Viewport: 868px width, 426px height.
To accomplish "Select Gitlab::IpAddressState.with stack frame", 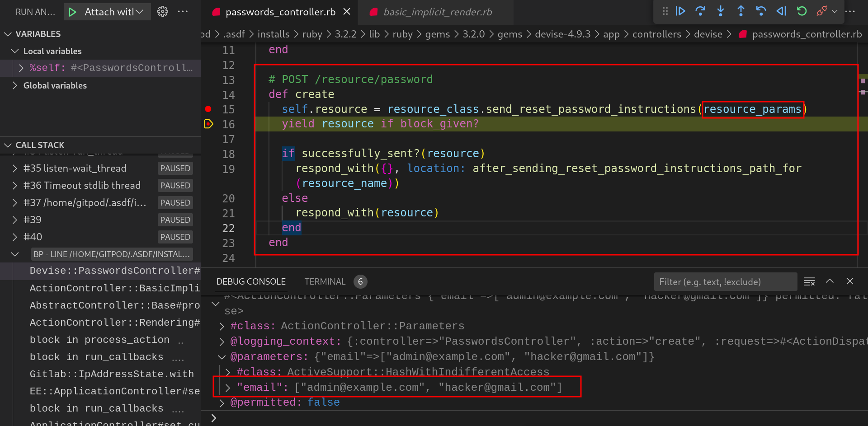I will (x=100, y=374).
